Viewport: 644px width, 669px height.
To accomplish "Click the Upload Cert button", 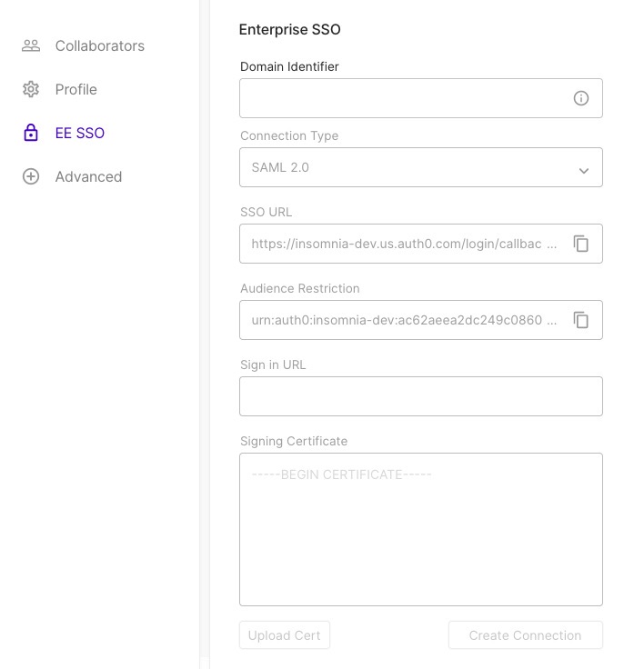I will (285, 634).
